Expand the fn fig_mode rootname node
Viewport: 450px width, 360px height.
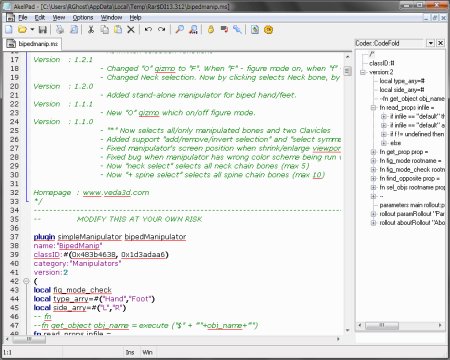coord(373,161)
